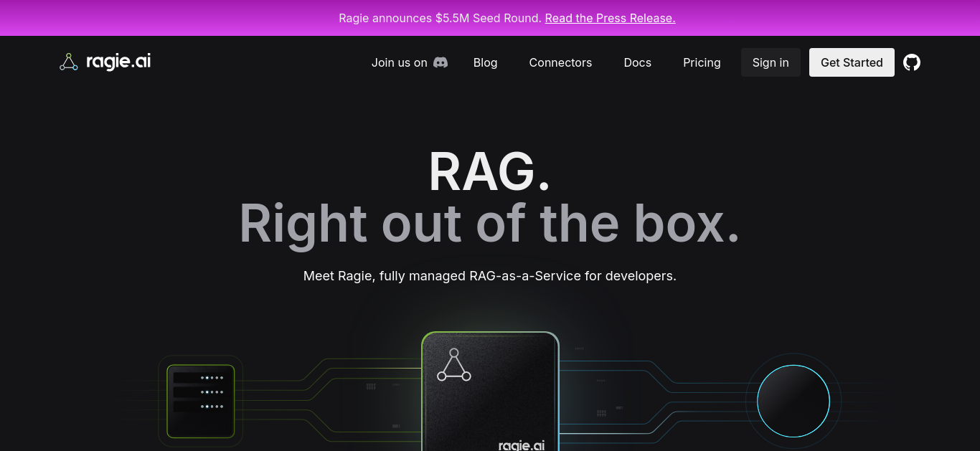
Task: Open the Docs menu item
Action: [x=637, y=62]
